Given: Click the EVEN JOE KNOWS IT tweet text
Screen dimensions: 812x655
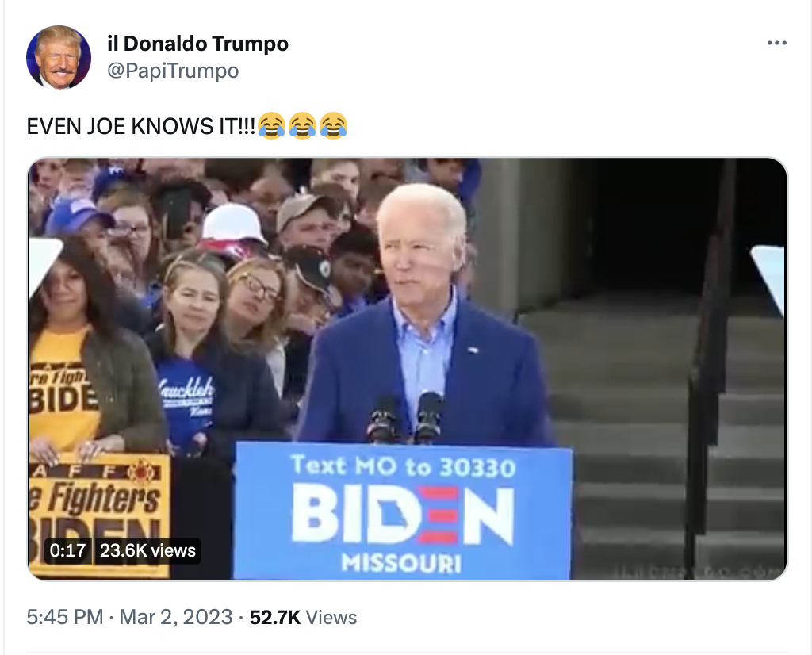Looking at the screenshot, I should 141,126.
